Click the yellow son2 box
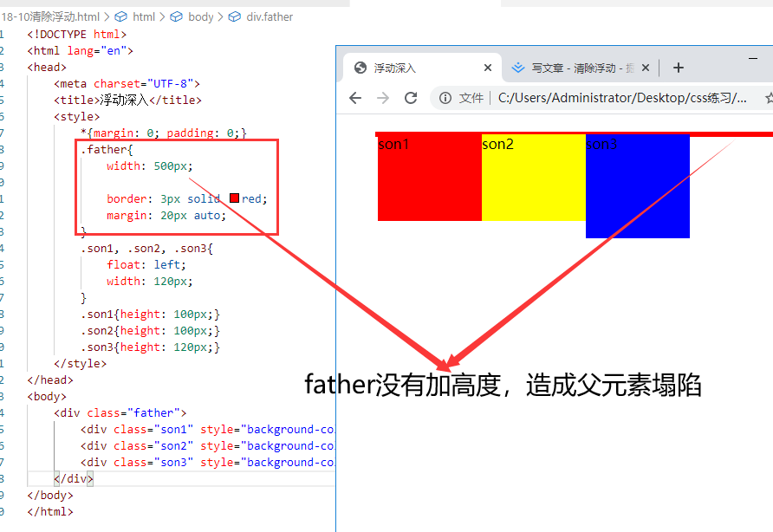The width and height of the screenshot is (773, 532). coord(534,178)
